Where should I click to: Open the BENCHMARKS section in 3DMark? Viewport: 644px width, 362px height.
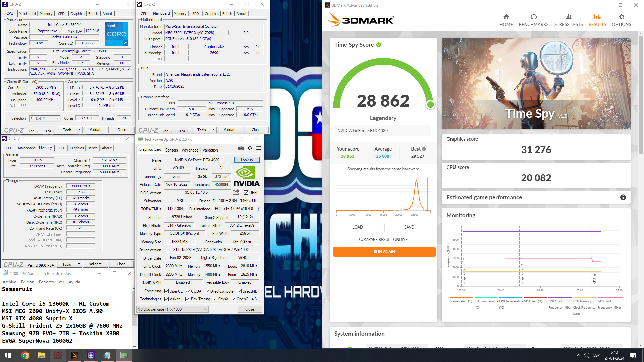click(533, 20)
